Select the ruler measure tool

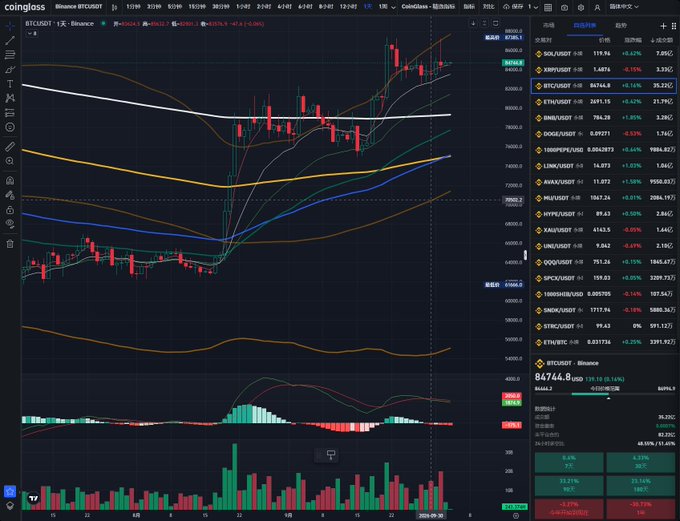click(x=10, y=147)
